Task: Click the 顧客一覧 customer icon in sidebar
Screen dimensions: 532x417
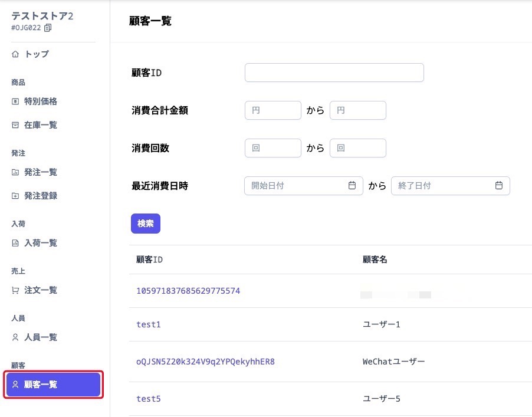Action: pos(14,385)
